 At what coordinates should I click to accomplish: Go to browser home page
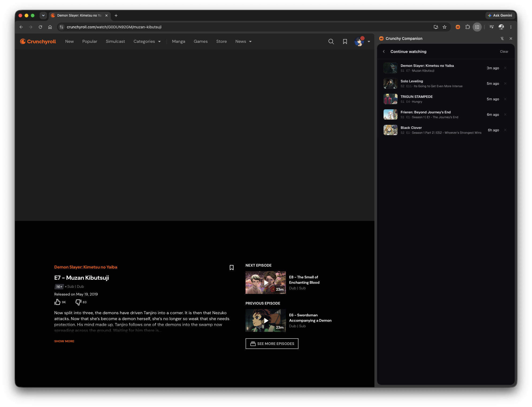pos(50,27)
